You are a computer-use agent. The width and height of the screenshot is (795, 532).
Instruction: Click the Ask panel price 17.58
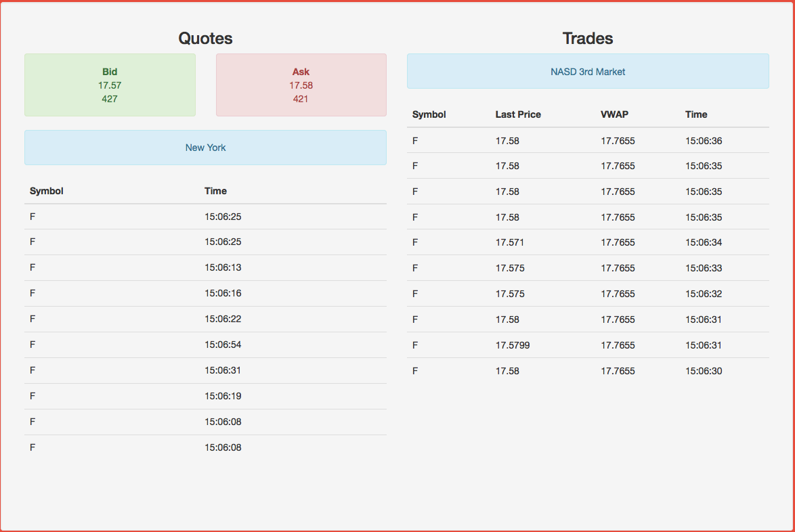tap(301, 86)
